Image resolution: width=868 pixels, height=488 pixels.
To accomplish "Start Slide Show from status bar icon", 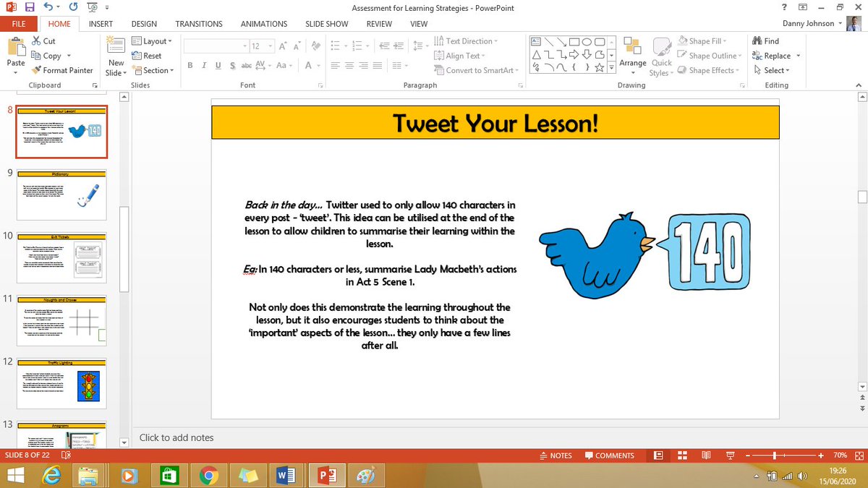I will [x=730, y=455].
